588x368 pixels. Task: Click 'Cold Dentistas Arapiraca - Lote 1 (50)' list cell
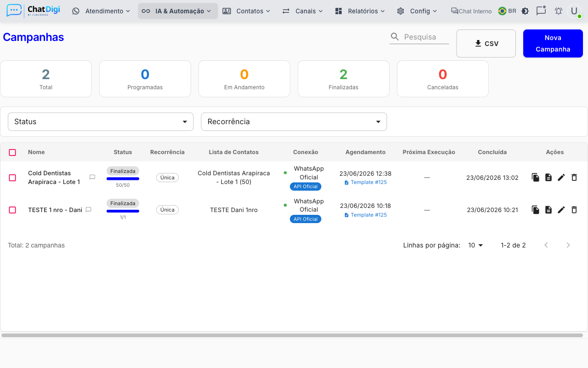(x=234, y=178)
